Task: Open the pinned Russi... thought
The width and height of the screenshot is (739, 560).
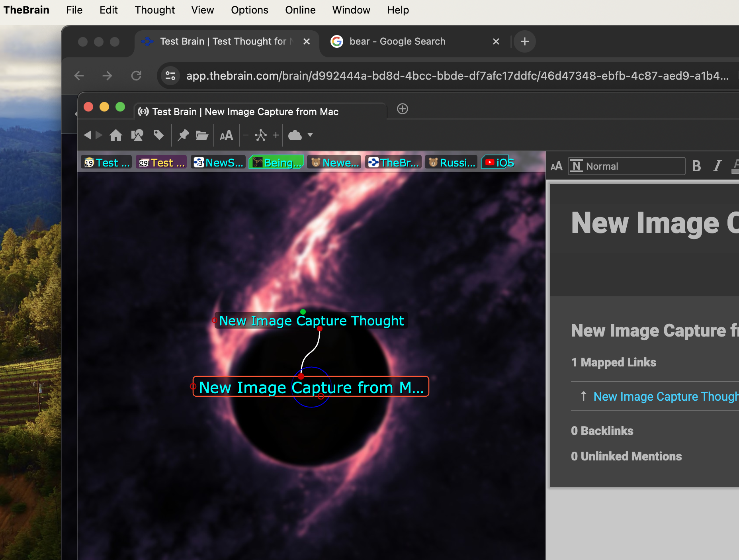Action: click(452, 163)
